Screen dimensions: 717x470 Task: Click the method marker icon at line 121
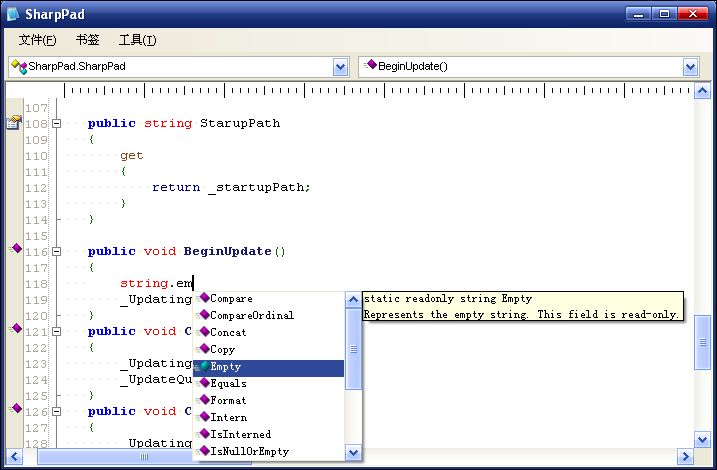click(x=16, y=329)
